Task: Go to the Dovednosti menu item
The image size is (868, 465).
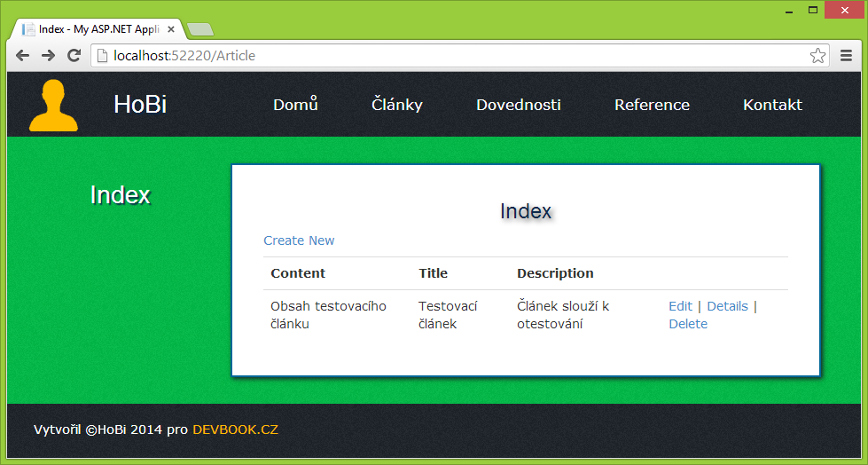Action: tap(518, 104)
